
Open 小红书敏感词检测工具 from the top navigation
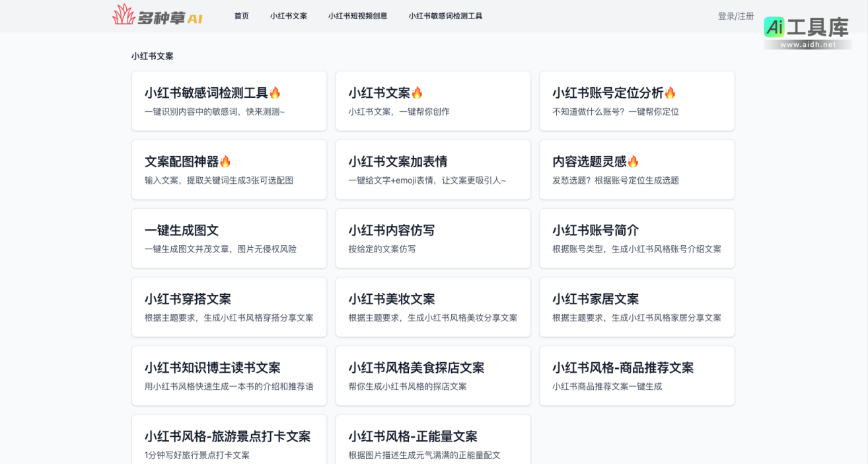coord(446,16)
